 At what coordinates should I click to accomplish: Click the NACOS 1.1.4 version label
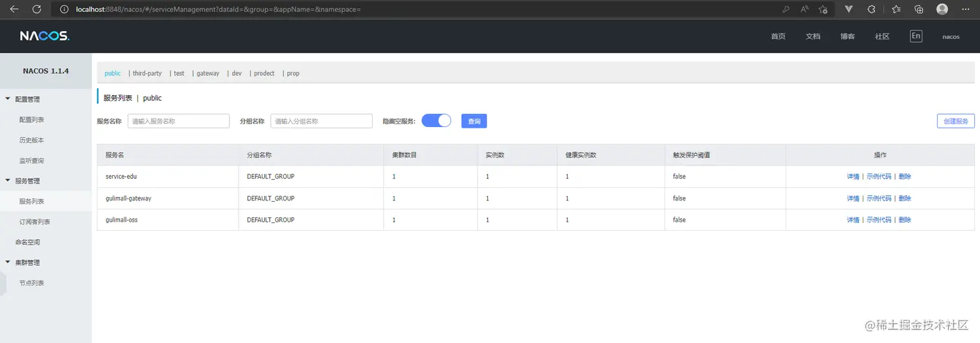[46, 71]
